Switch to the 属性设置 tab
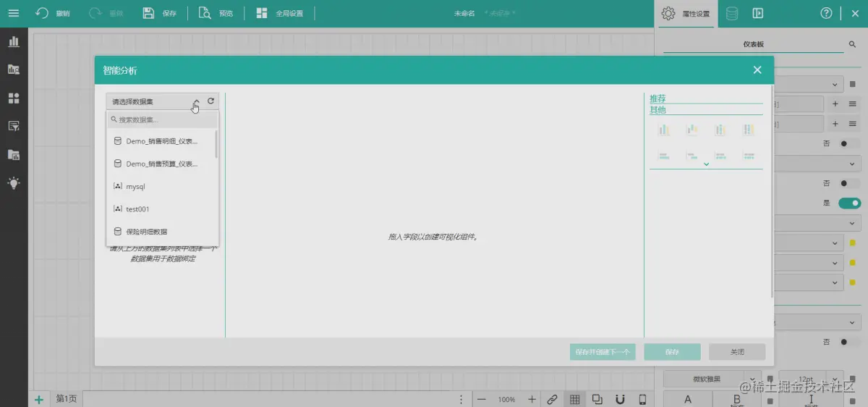Viewport: 868px width, 407px height. (686, 13)
